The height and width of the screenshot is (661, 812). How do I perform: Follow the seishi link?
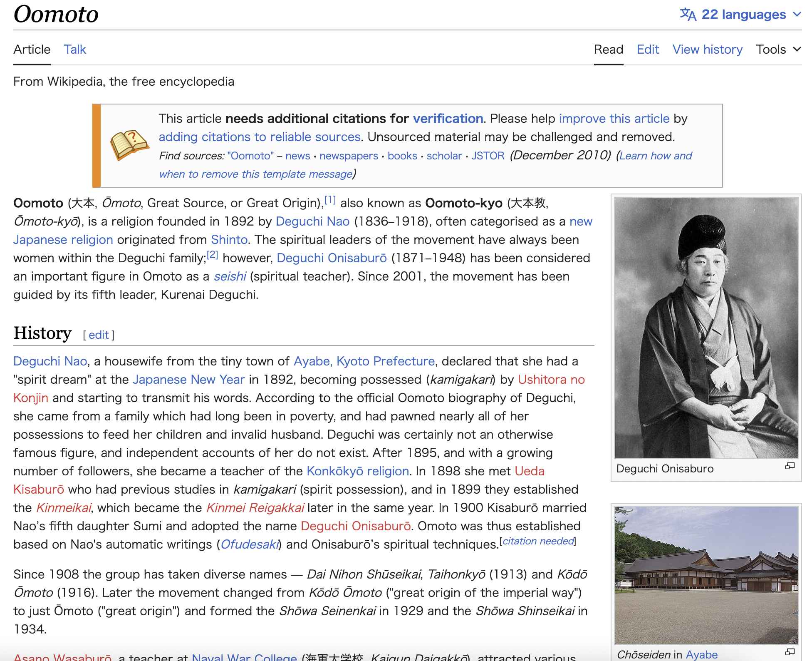point(230,276)
